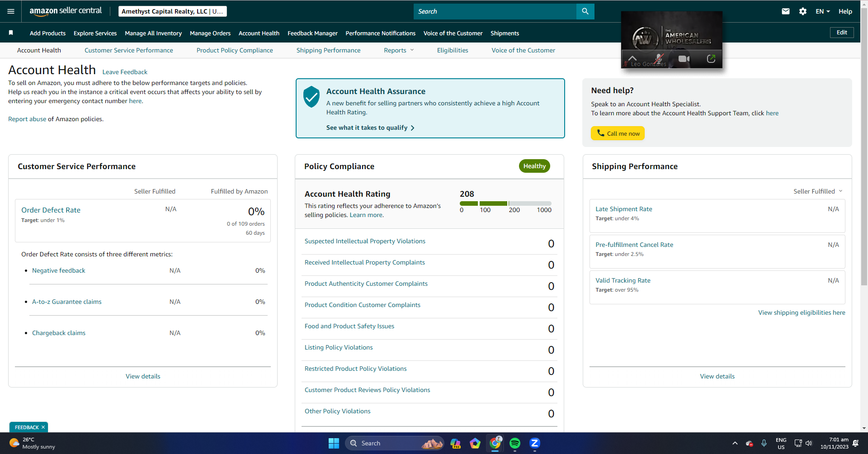Open the Windows Start menu
Viewport: 868px width, 454px height.
(x=334, y=443)
